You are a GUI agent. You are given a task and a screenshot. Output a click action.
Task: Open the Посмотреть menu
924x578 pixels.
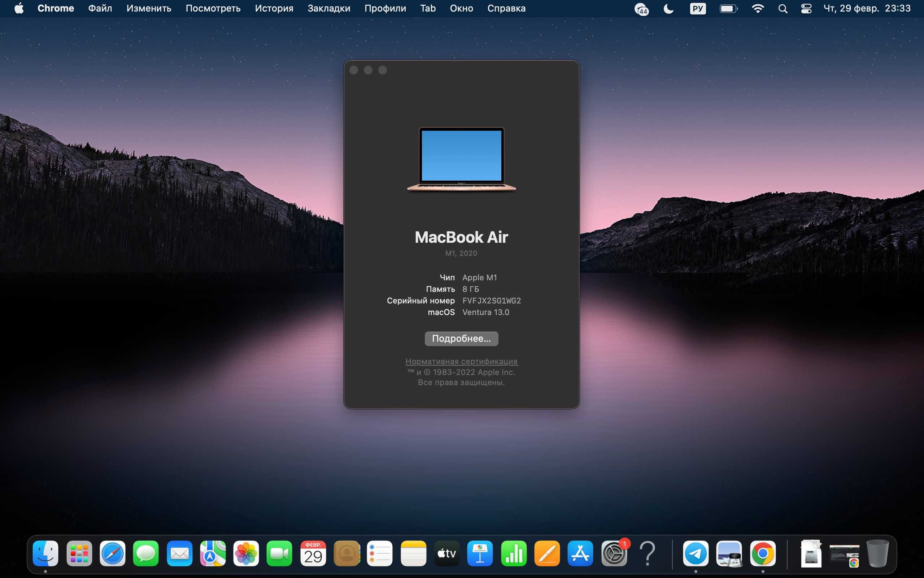[x=213, y=8]
